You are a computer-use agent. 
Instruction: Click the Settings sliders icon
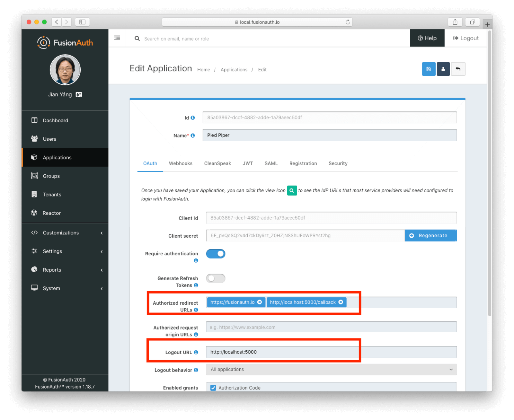point(34,251)
